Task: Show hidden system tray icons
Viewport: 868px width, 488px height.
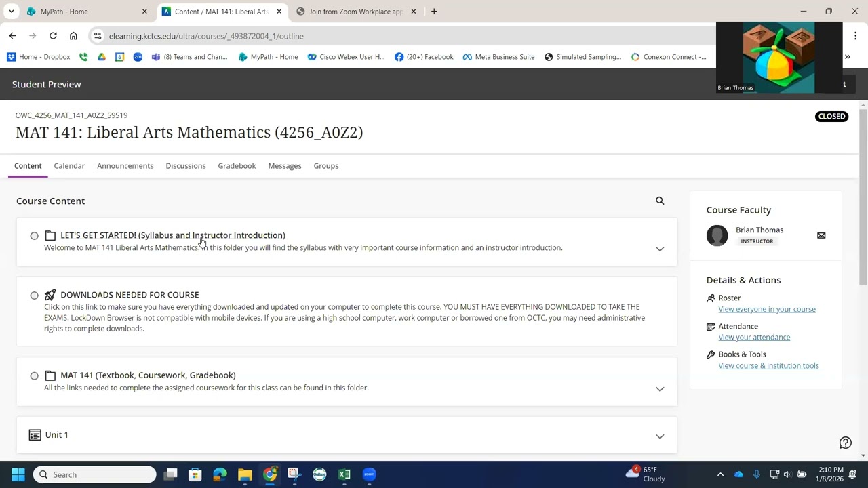Action: (720, 474)
